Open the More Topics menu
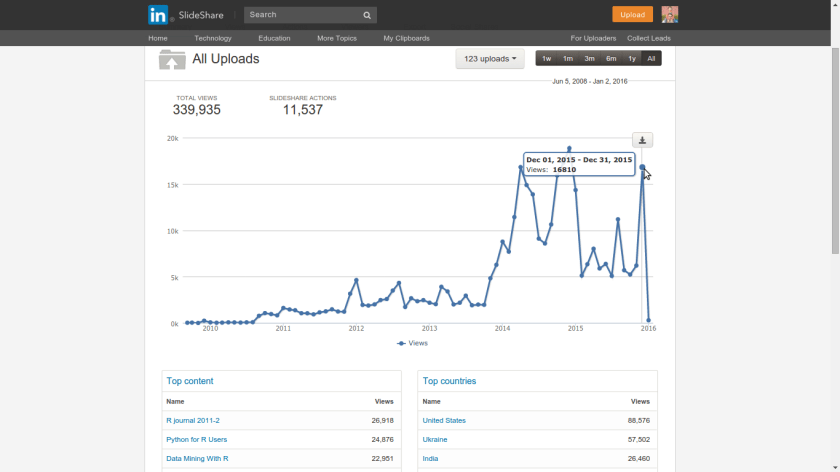Image resolution: width=840 pixels, height=472 pixels. (x=337, y=38)
